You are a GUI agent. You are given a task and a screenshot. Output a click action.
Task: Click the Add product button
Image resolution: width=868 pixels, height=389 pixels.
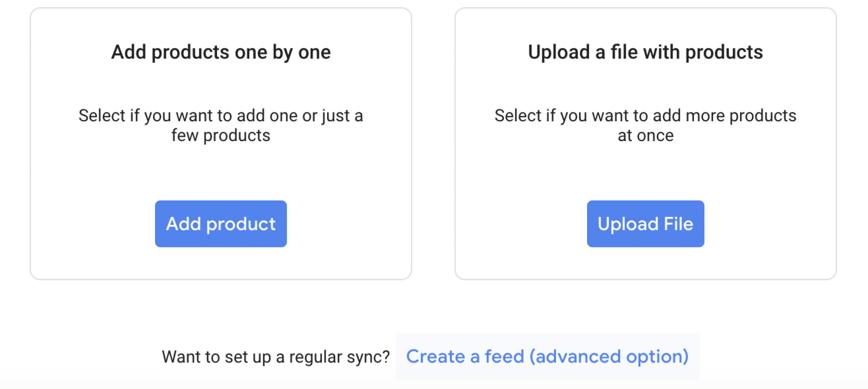(x=221, y=224)
